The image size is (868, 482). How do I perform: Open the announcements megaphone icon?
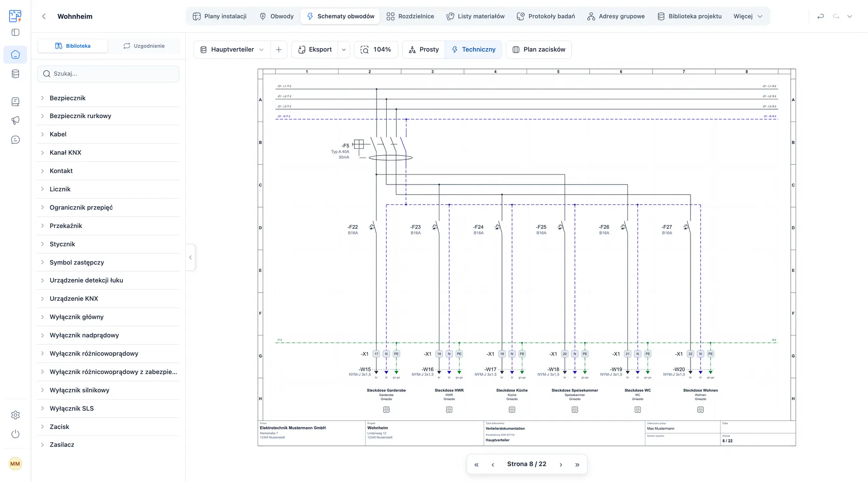[x=15, y=120]
